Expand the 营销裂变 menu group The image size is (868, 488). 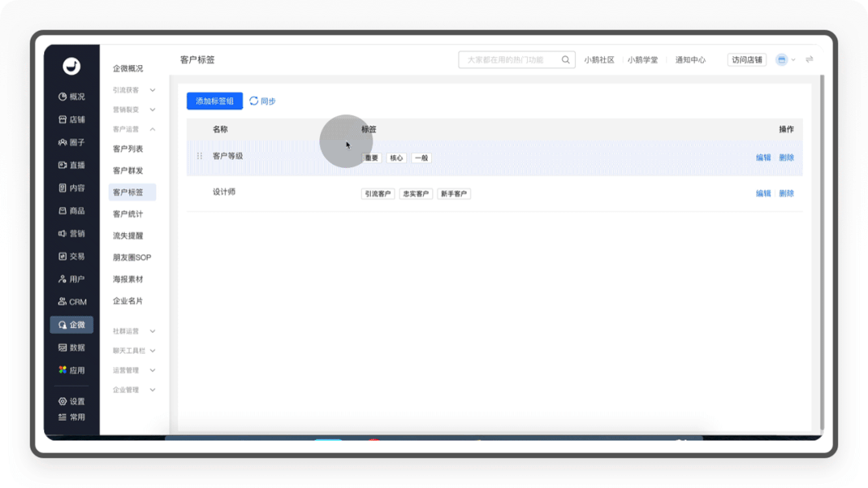134,109
